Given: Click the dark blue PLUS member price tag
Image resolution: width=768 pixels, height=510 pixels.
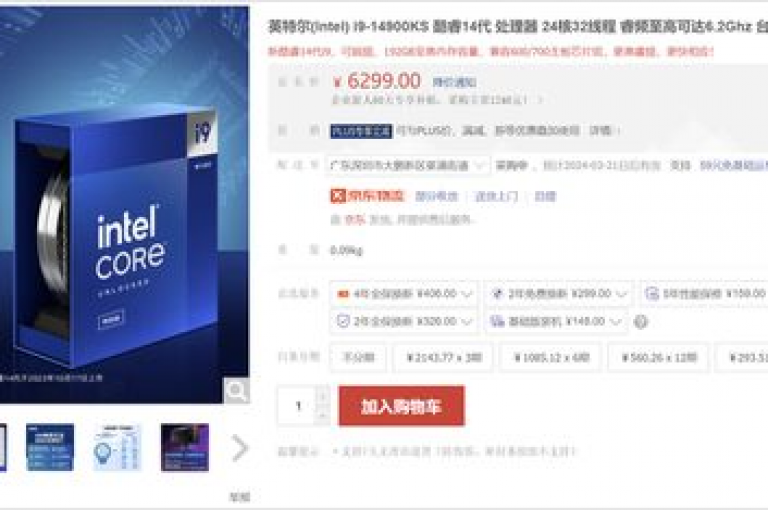Looking at the screenshot, I should [x=361, y=131].
